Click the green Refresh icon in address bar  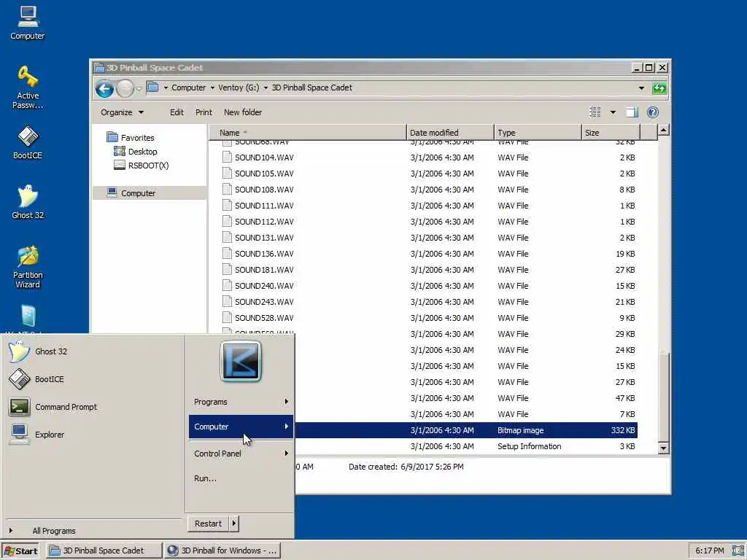click(x=659, y=88)
